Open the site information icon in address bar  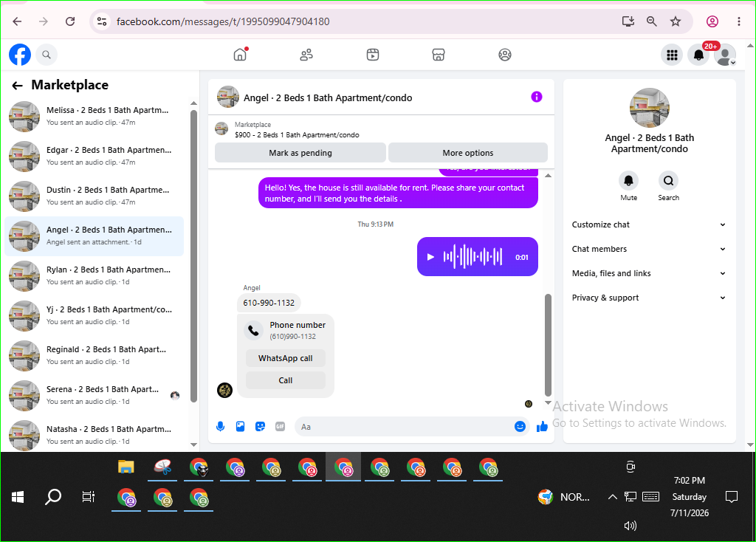coord(102,21)
